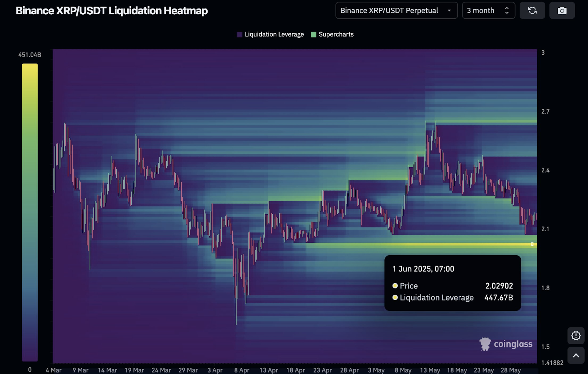Click the 1.41882 price axis label
The width and height of the screenshot is (588, 374).
[552, 363]
